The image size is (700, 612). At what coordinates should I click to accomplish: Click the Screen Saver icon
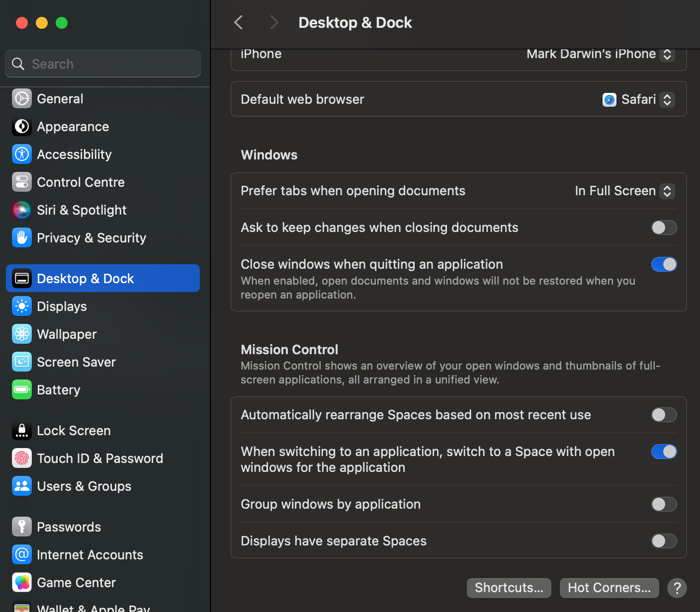[x=22, y=362]
